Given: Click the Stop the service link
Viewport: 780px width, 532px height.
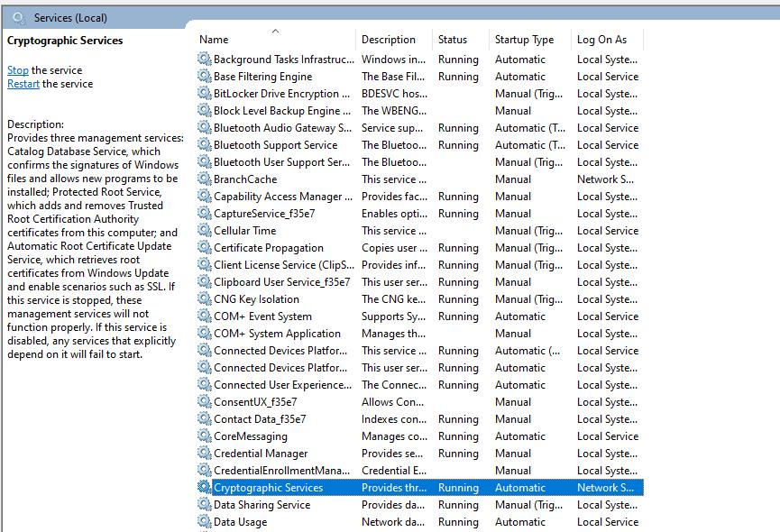Looking at the screenshot, I should click(18, 70).
